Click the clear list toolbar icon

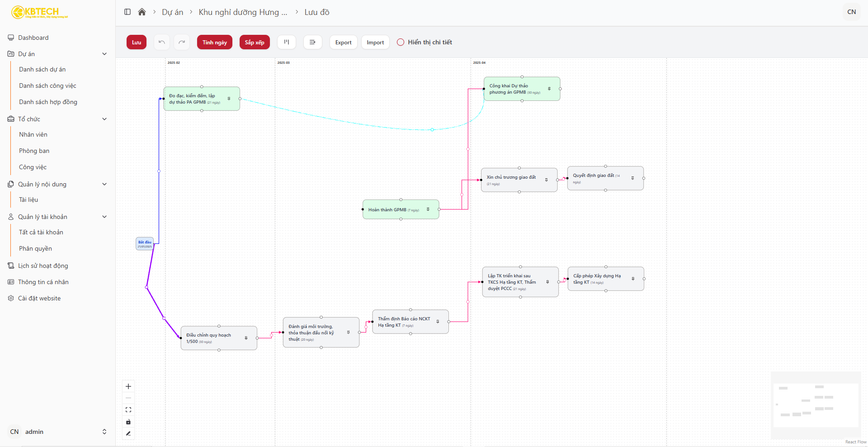(x=312, y=42)
